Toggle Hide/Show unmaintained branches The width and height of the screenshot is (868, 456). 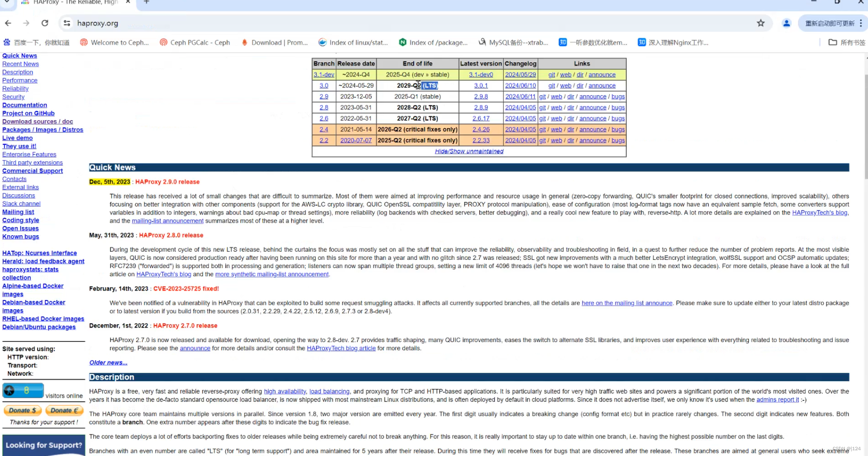pyautogui.click(x=469, y=152)
